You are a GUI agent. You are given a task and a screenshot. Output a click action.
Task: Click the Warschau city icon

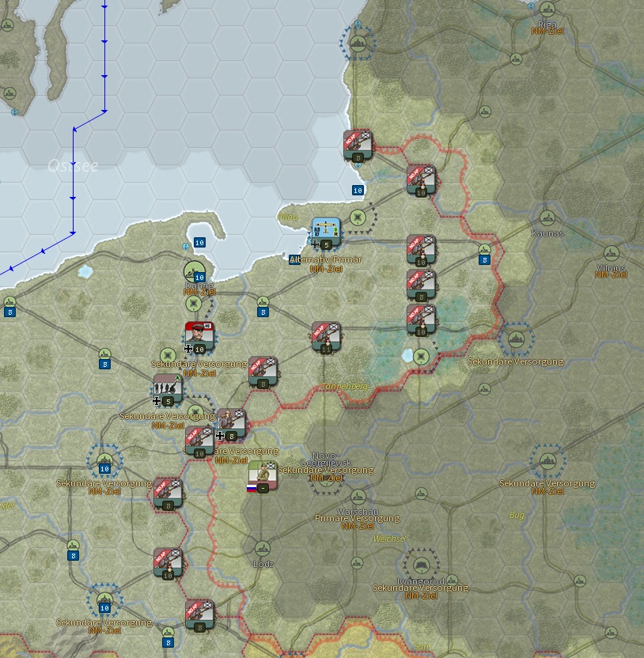pos(358,497)
